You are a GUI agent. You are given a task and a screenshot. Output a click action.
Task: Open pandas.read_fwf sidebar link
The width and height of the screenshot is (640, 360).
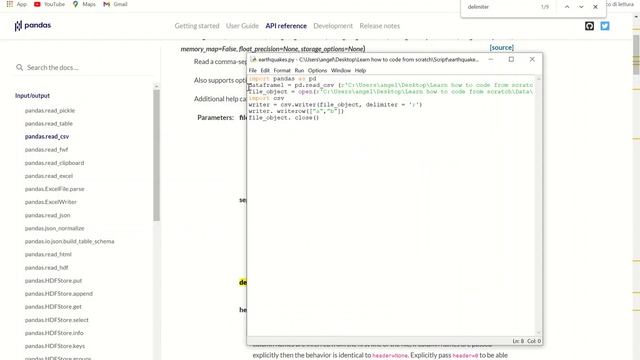point(46,150)
